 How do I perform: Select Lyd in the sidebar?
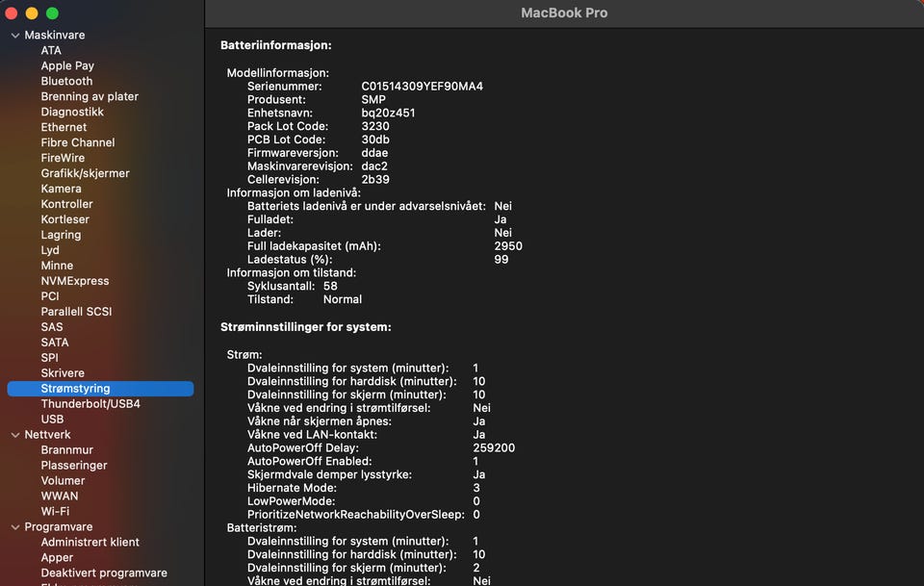pos(50,250)
